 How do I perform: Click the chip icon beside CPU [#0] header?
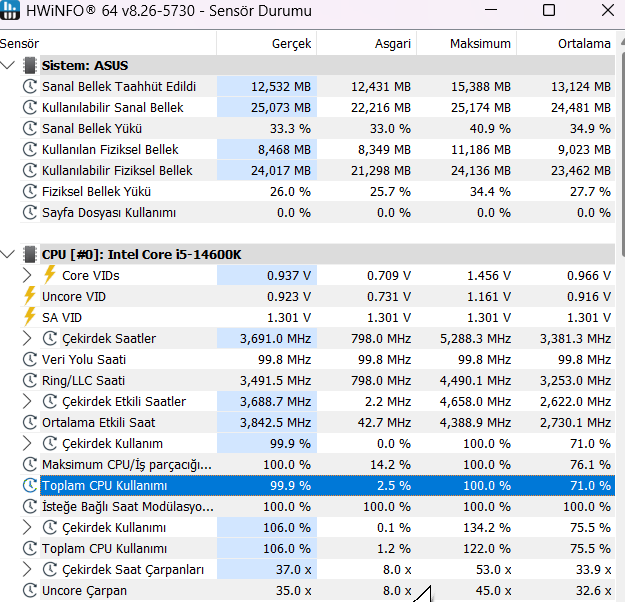pyautogui.click(x=30, y=254)
